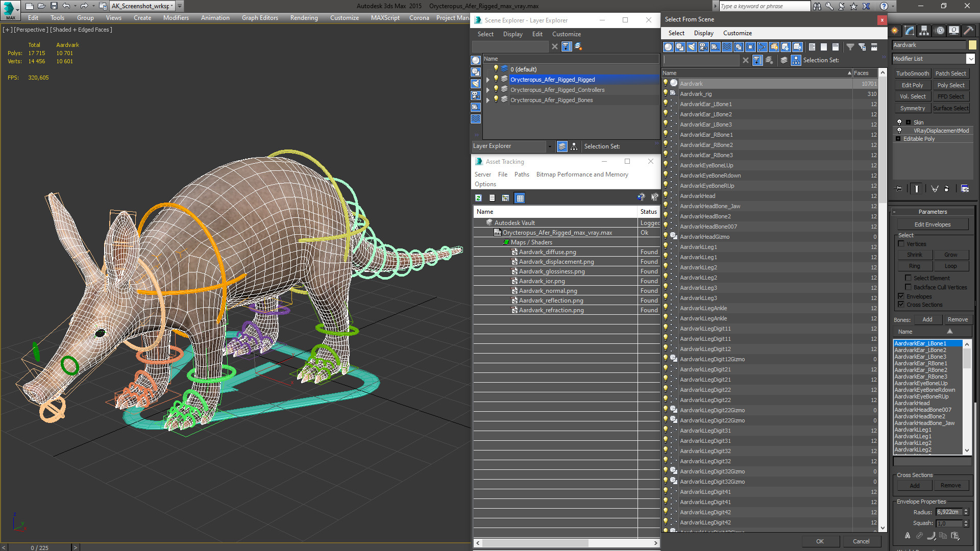Switch Layer Explorer to hierarchy sort mode
Image resolution: width=980 pixels, height=551 pixels.
coord(574,146)
